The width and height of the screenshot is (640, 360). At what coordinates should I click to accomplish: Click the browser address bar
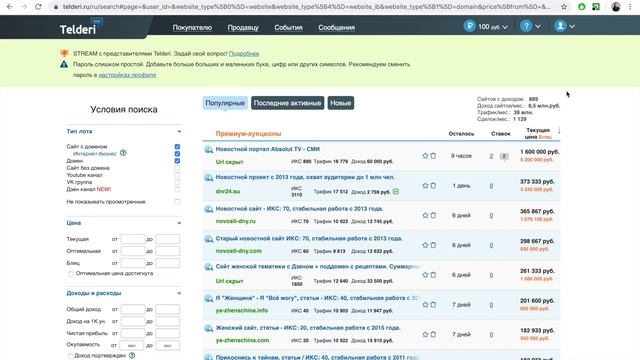pyautogui.click(x=306, y=7)
